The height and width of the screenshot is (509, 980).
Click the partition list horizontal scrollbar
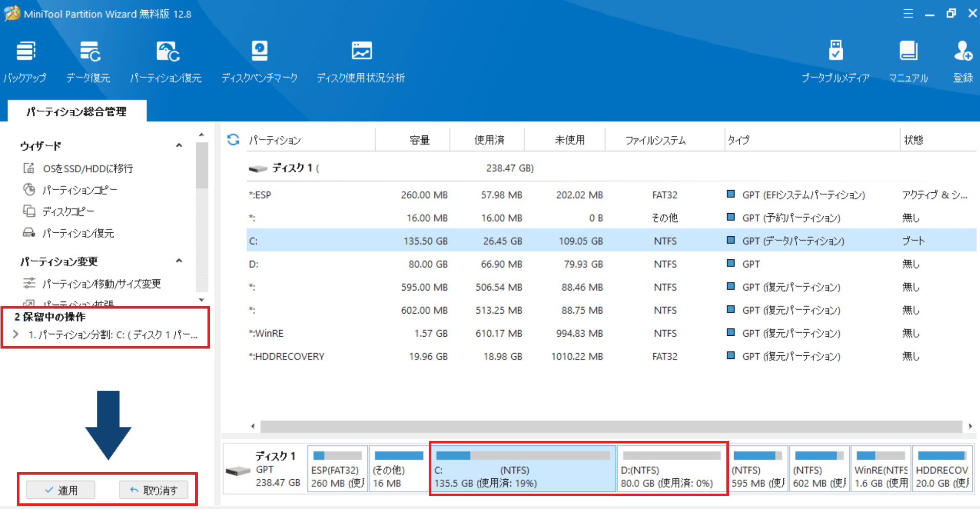point(611,426)
